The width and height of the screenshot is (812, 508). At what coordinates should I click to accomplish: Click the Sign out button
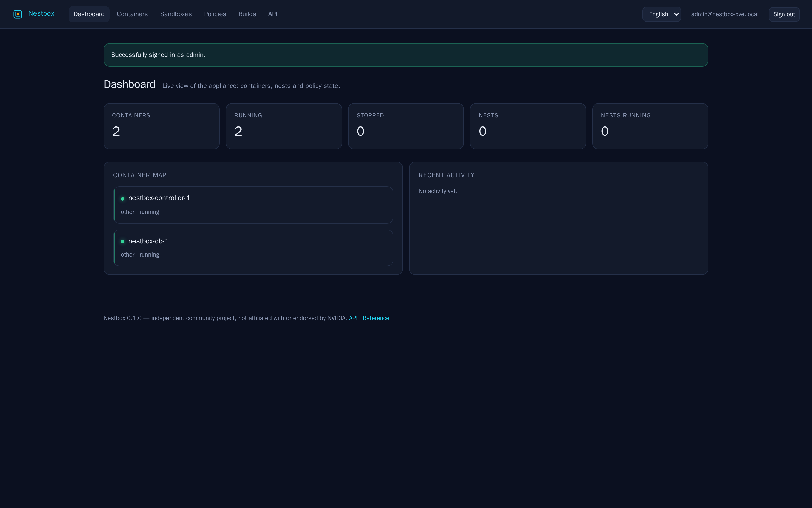(x=784, y=14)
